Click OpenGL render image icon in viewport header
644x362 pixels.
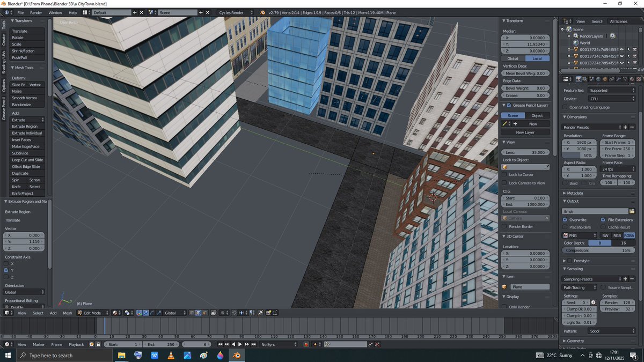pos(268,313)
